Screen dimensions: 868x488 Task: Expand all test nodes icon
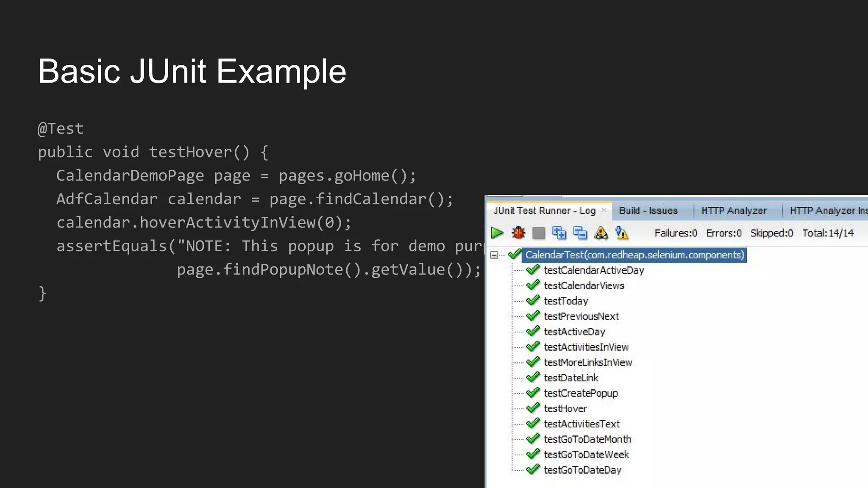(x=559, y=233)
